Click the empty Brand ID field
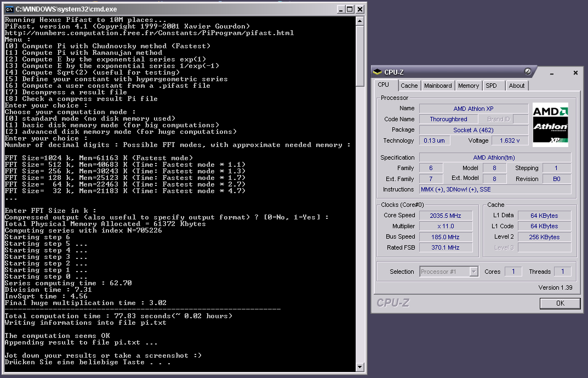Screen dimensions: 588x378 coord(521,119)
